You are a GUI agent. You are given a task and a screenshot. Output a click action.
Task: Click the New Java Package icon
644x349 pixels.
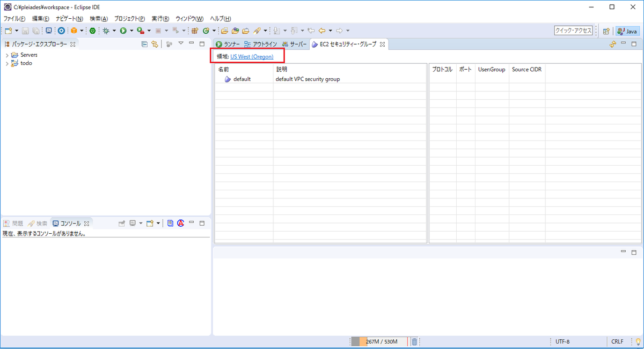pos(194,31)
